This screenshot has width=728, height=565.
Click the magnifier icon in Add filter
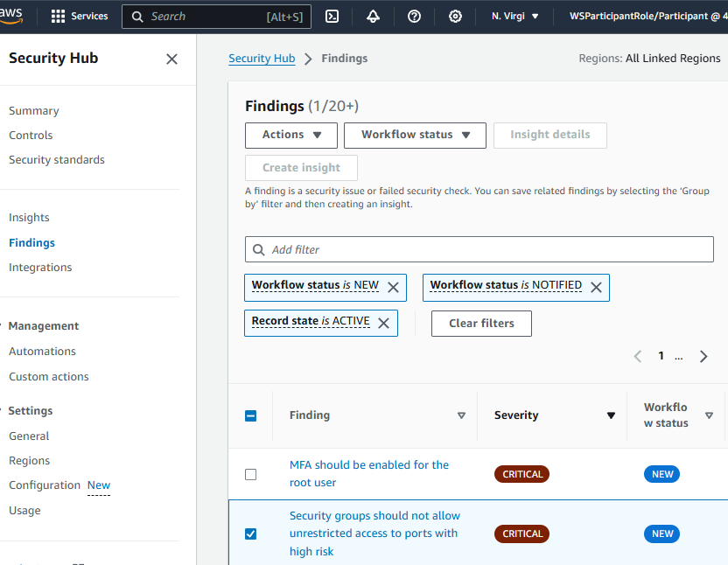259,250
